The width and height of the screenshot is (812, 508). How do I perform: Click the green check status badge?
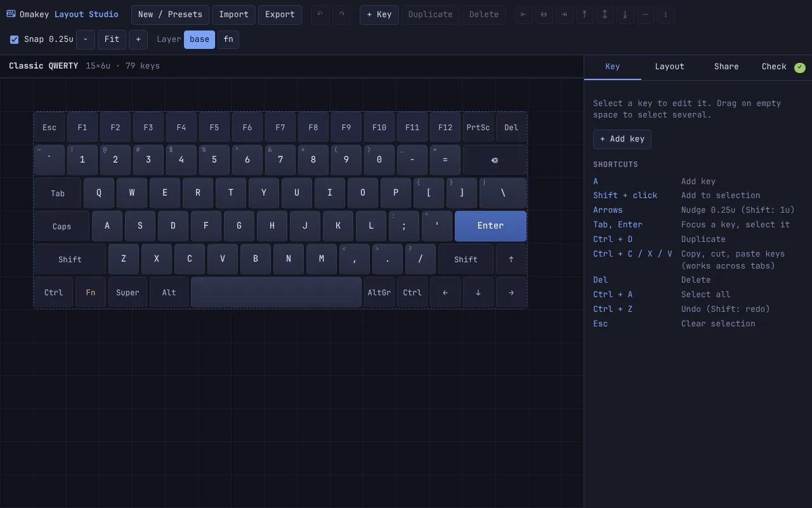(x=800, y=67)
